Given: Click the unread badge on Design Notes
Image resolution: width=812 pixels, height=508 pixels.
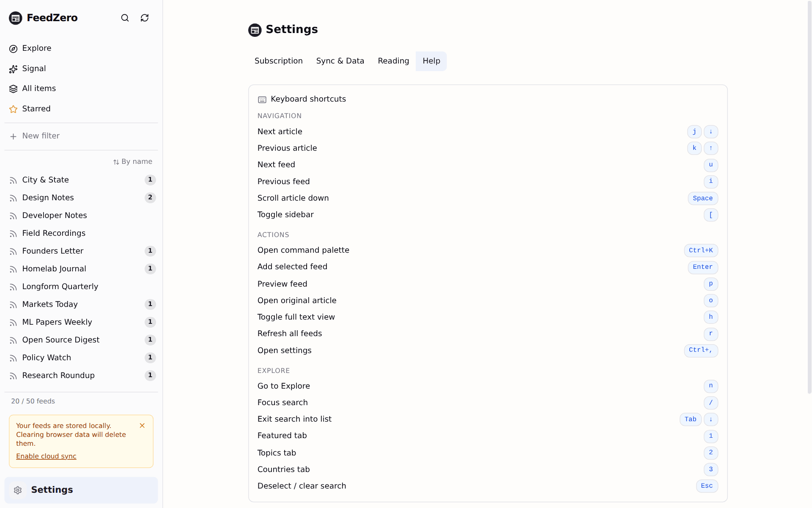Looking at the screenshot, I should point(150,198).
